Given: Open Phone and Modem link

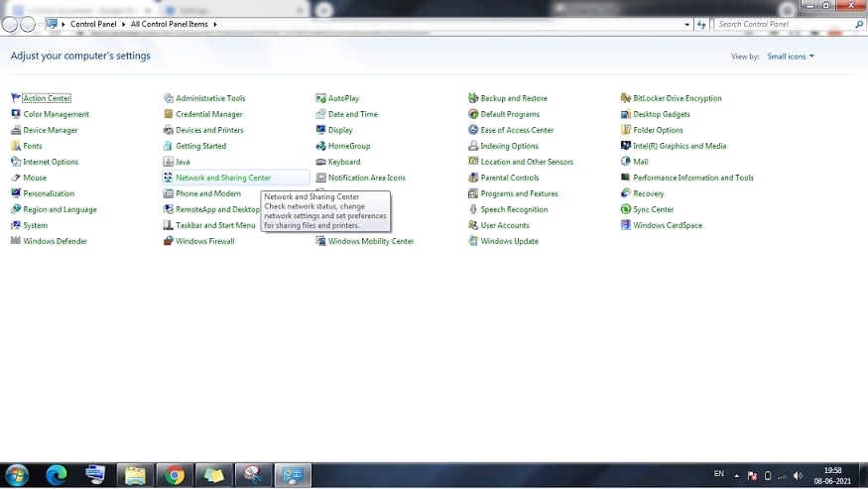Looking at the screenshot, I should pos(208,193).
